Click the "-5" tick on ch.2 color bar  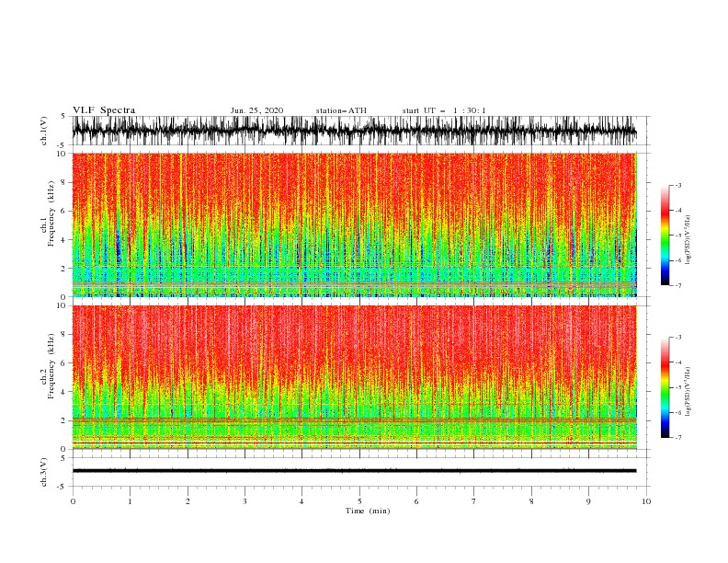[x=677, y=387]
